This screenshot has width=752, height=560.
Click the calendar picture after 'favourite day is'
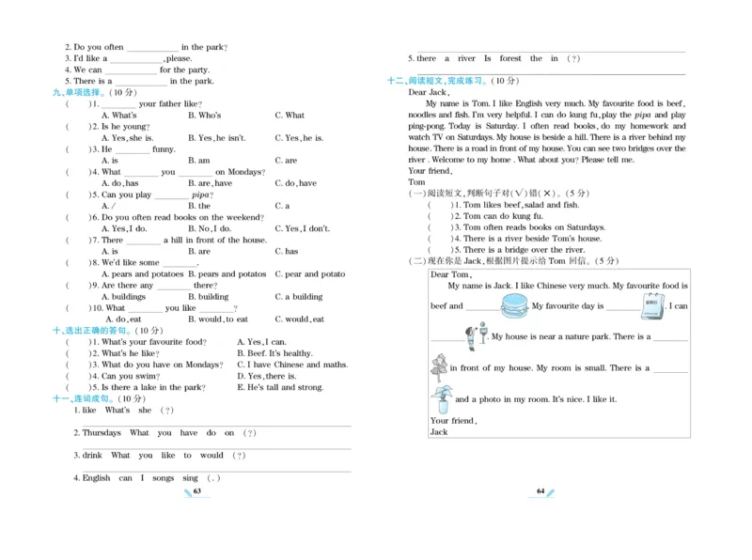(653, 305)
